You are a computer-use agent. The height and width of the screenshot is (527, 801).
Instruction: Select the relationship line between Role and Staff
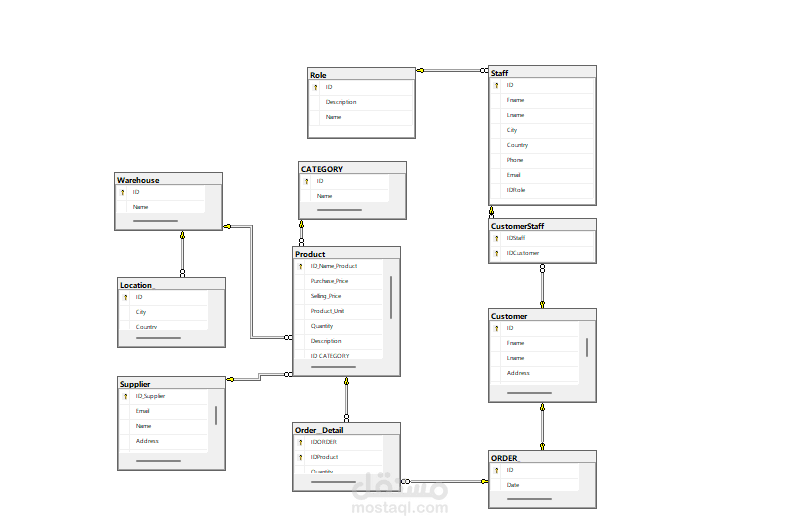pyautogui.click(x=452, y=70)
